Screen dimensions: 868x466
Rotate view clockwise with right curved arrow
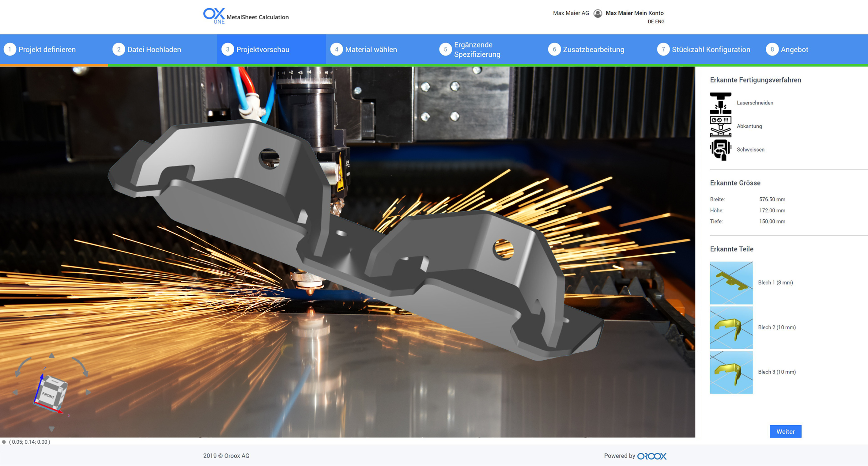(81, 366)
